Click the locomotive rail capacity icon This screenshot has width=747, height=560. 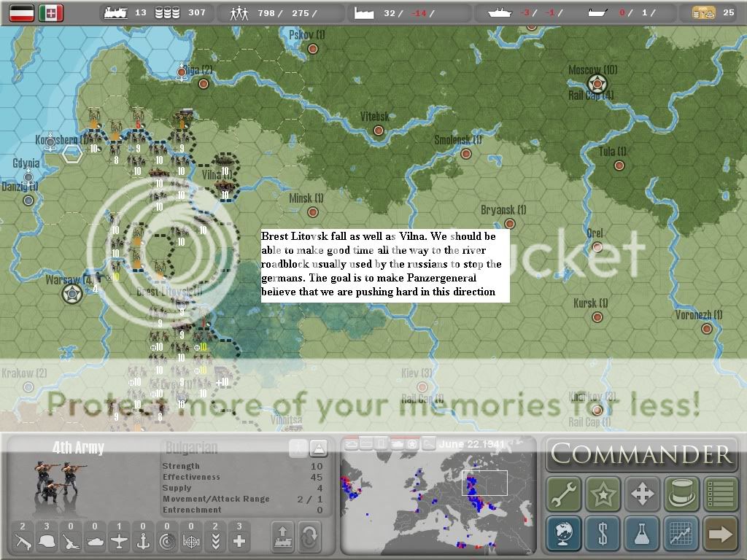coord(115,13)
